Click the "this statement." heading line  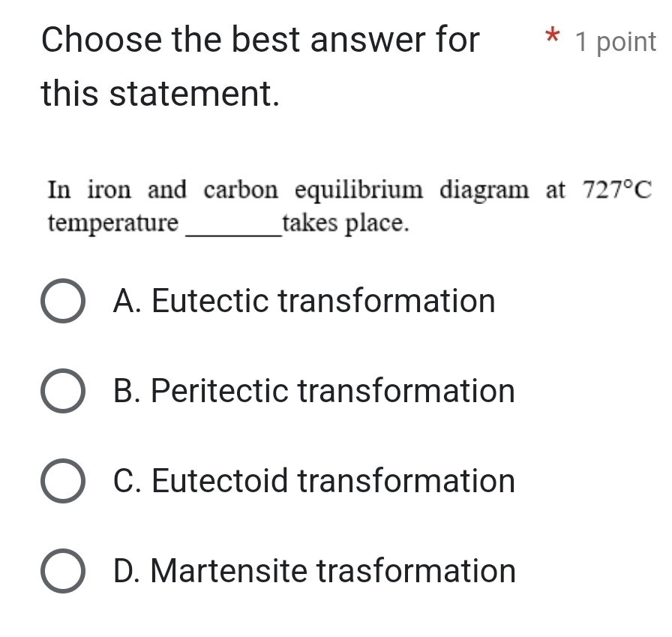pos(161,95)
